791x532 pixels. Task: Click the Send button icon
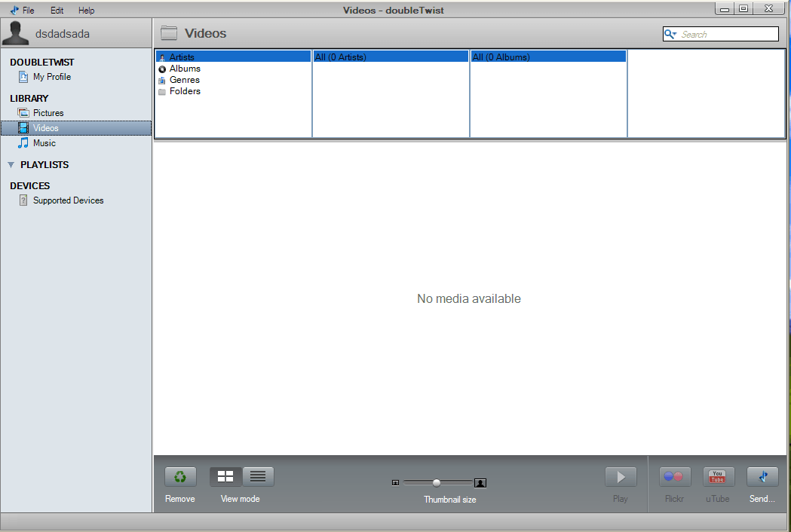coord(762,476)
